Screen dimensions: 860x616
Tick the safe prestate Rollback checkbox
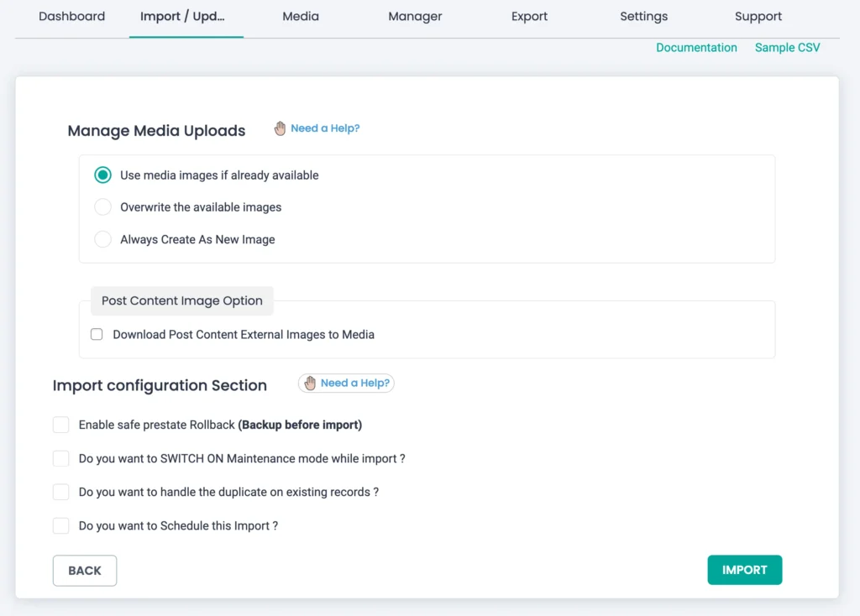coord(61,425)
